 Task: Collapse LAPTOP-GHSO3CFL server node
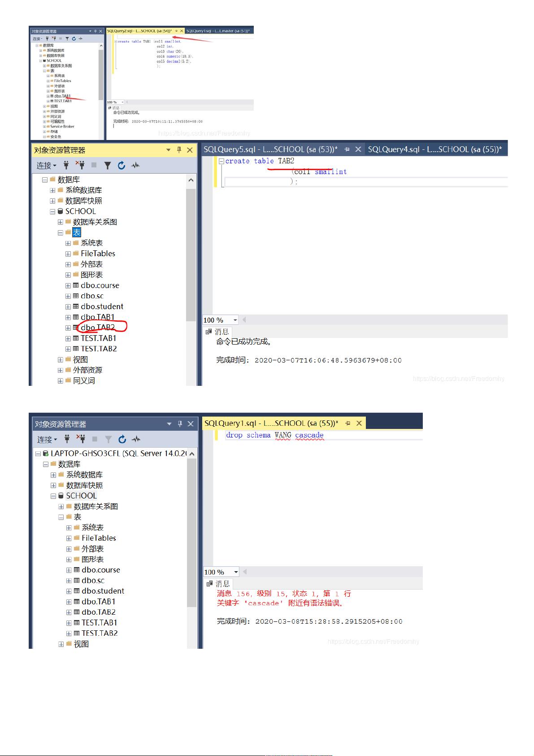coord(38,454)
